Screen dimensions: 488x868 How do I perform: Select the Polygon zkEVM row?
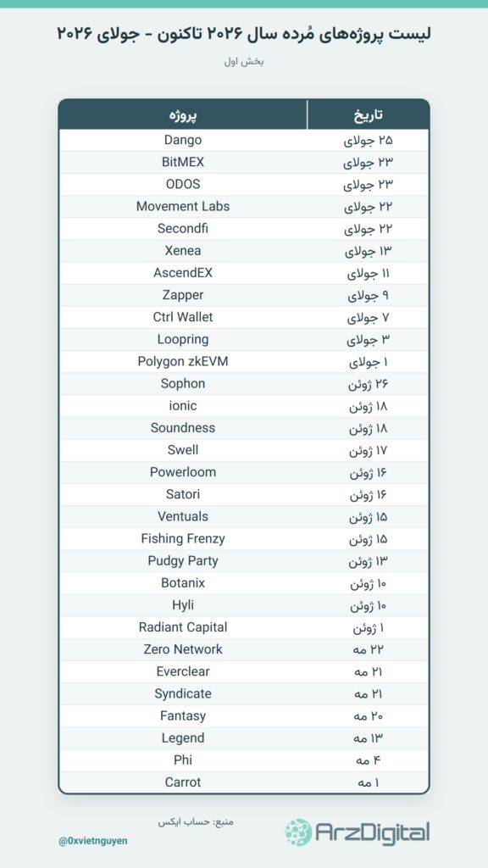(x=244, y=361)
